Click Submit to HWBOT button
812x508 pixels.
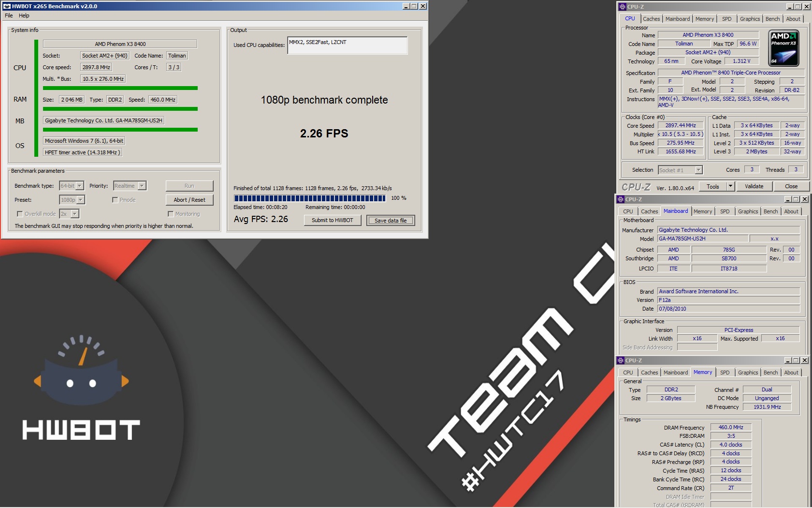pyautogui.click(x=333, y=220)
